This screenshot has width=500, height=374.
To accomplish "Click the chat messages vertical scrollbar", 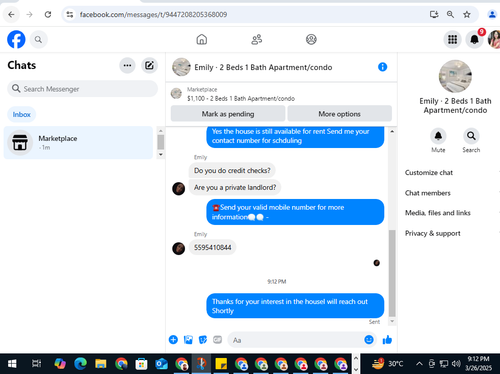I will tap(392, 273).
